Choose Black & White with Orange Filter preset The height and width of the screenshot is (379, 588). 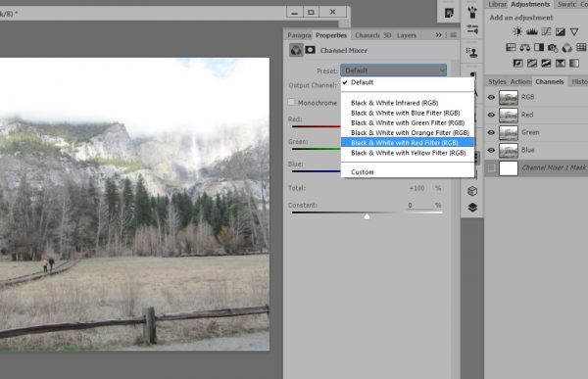[408, 133]
